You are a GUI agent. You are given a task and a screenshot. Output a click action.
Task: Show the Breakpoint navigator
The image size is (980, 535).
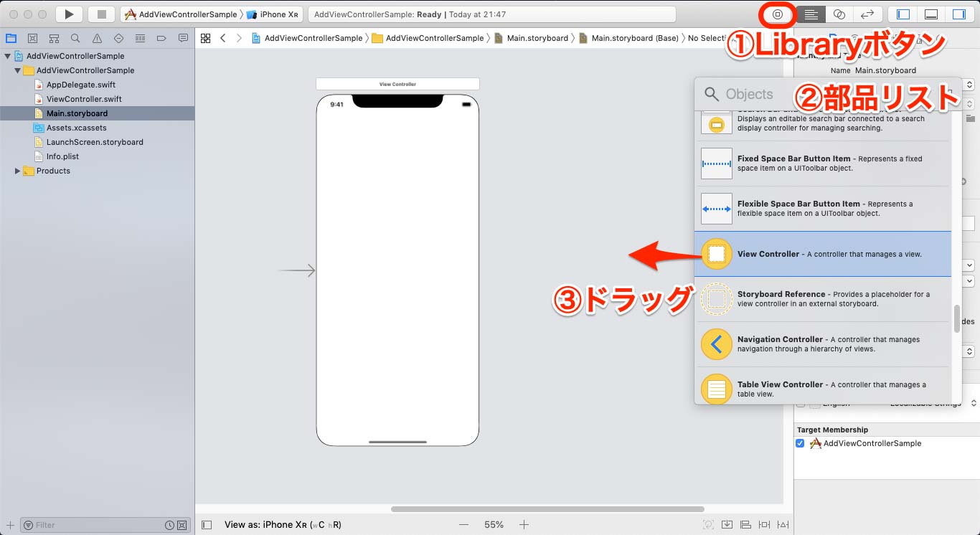(x=161, y=38)
